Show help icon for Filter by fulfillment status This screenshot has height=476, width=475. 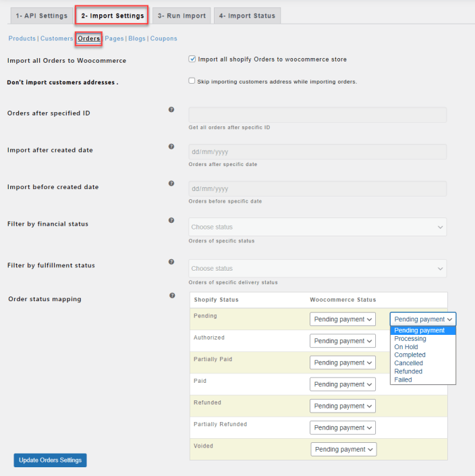[x=171, y=262]
